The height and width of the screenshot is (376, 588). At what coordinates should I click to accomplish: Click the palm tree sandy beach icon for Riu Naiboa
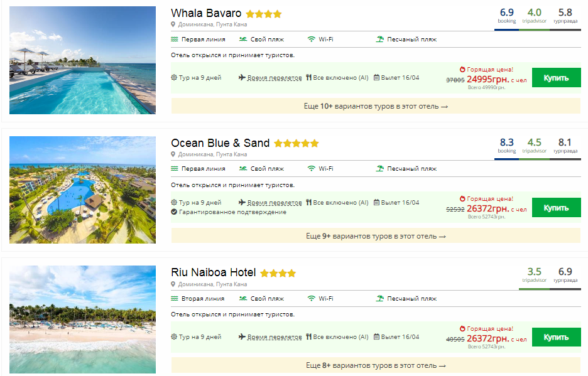pyautogui.click(x=379, y=299)
